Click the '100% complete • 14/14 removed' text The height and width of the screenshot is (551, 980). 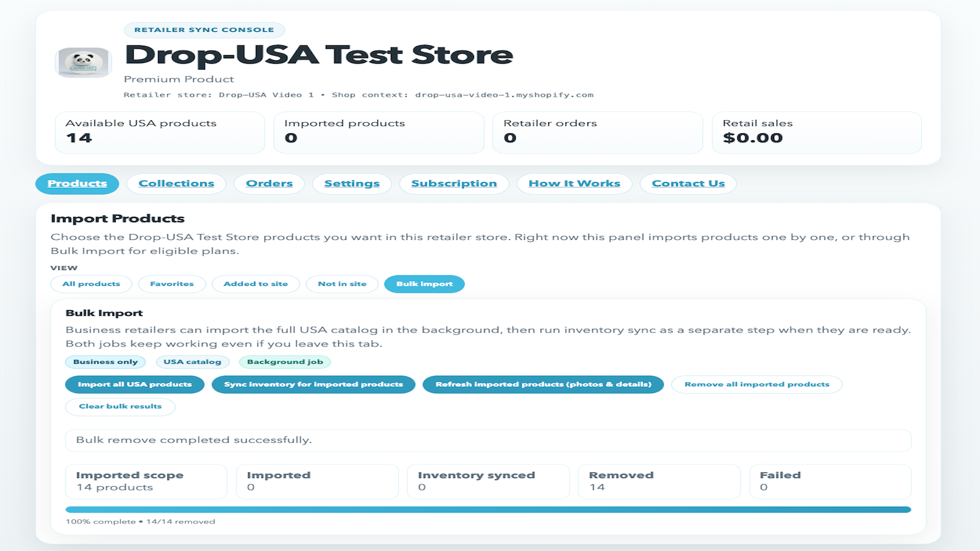click(141, 522)
